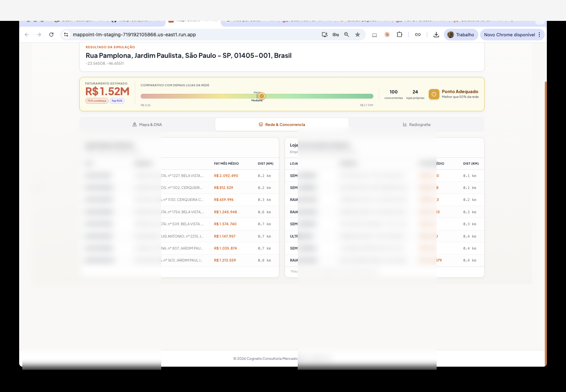The image size is (566, 392).
Task: Open the browser Downloads icon
Action: (436, 35)
